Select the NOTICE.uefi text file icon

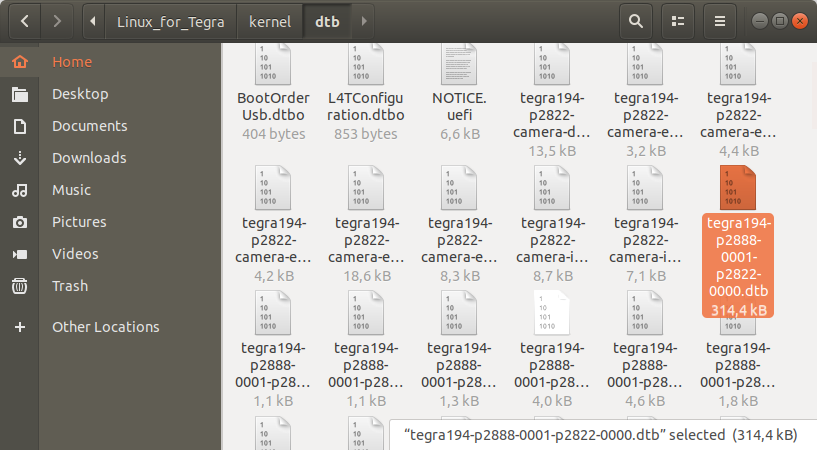tap(459, 64)
